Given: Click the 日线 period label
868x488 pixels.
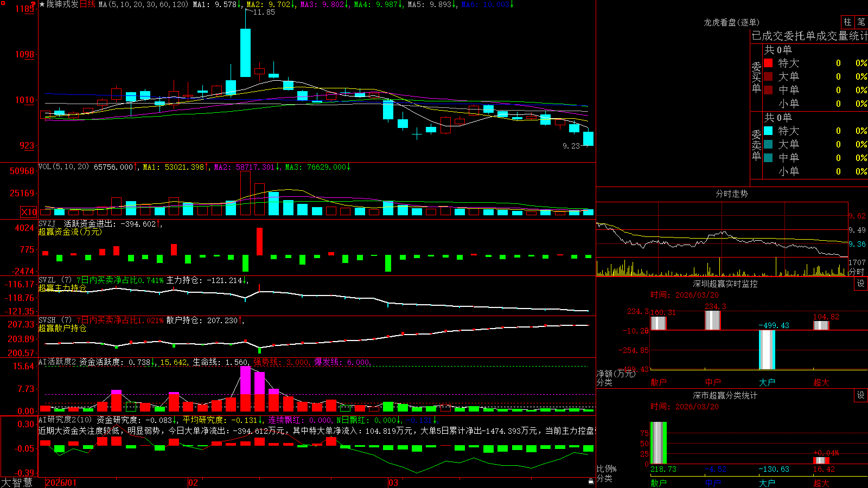Looking at the screenshot, I should [87, 4].
